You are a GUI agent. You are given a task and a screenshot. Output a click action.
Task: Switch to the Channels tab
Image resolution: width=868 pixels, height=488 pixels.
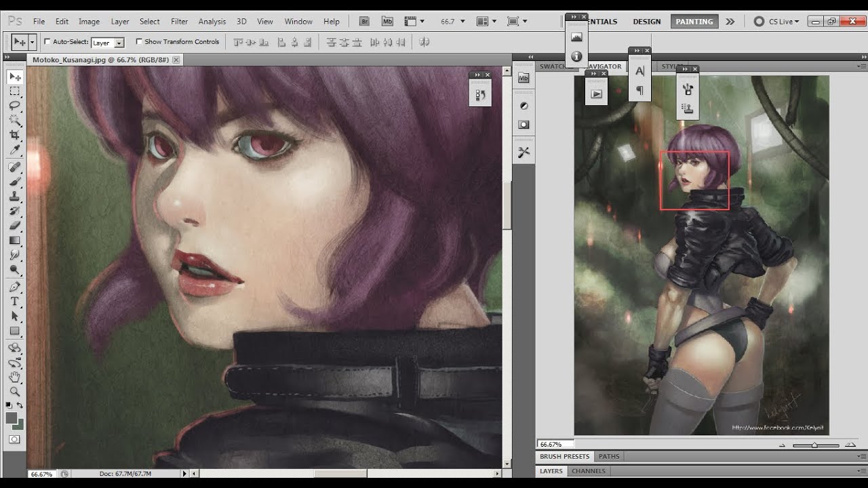(588, 471)
